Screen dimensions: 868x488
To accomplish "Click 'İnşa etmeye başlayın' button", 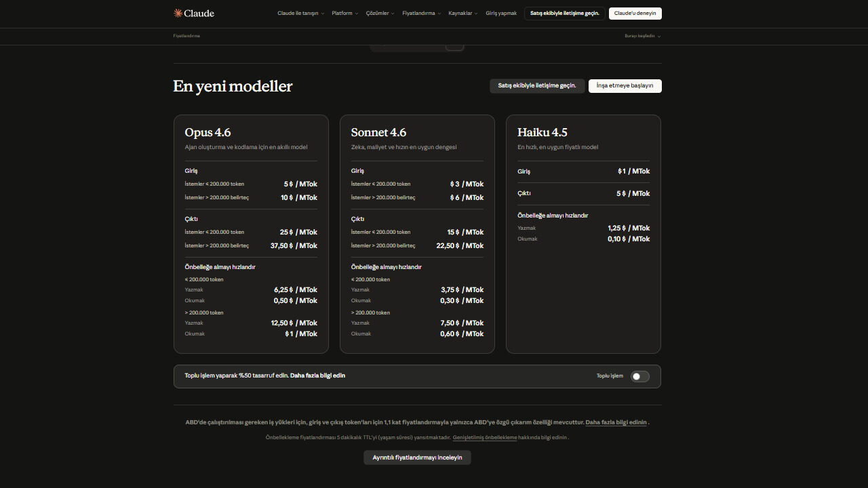I will pos(625,86).
